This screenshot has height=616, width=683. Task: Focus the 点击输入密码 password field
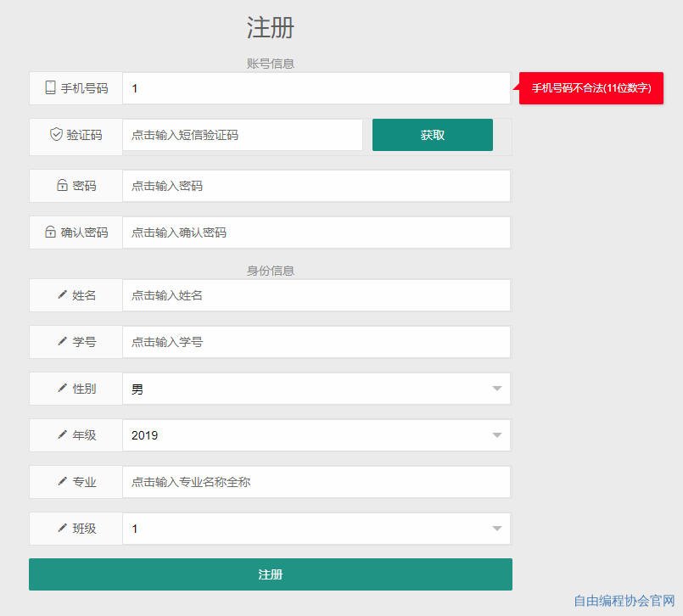pyautogui.click(x=316, y=186)
